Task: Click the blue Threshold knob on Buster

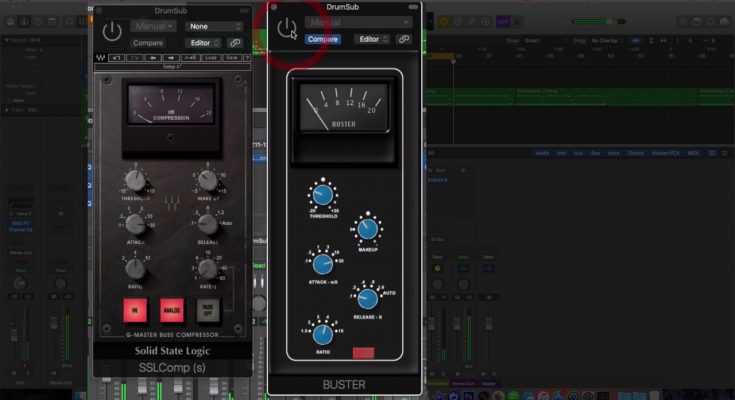Action: [x=323, y=195]
